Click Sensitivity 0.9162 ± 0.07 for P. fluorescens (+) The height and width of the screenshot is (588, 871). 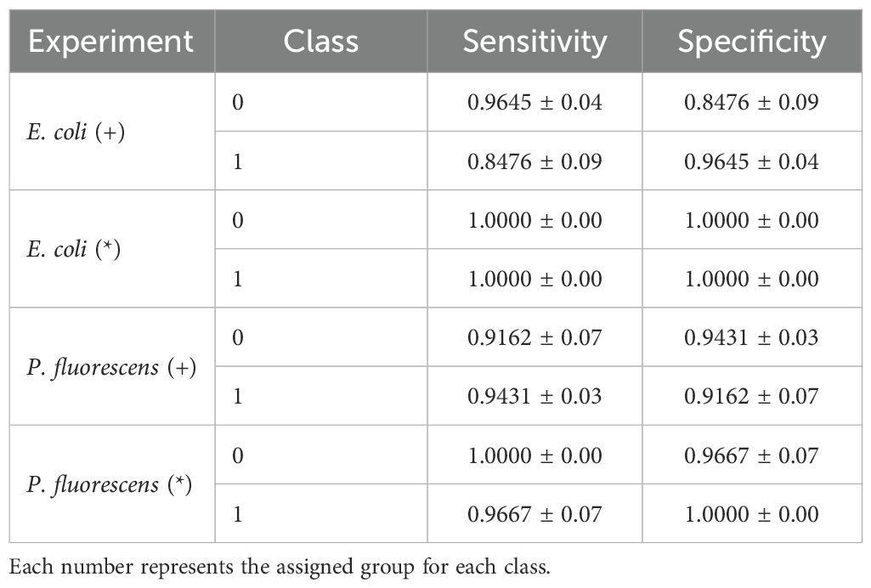tap(534, 337)
